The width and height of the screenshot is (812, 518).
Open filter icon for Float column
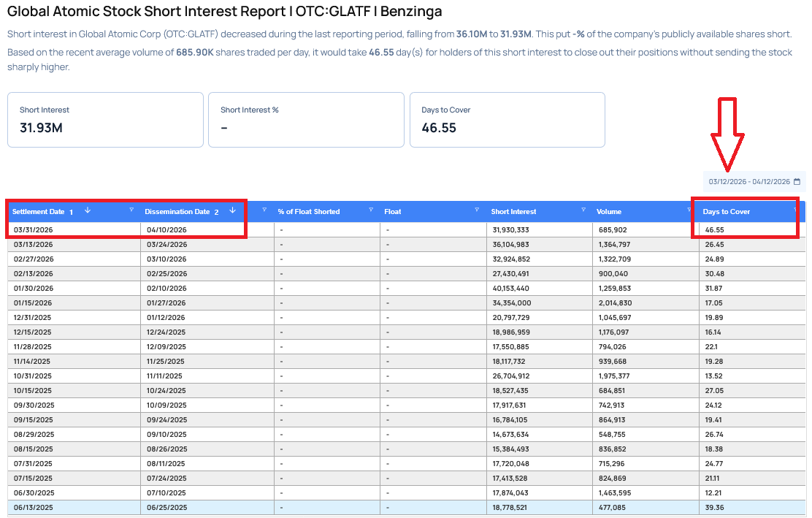click(477, 210)
